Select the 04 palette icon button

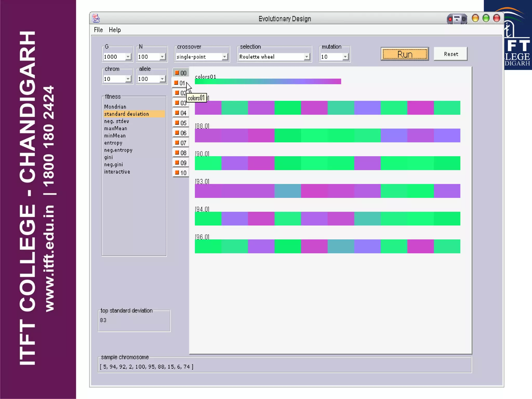181,113
